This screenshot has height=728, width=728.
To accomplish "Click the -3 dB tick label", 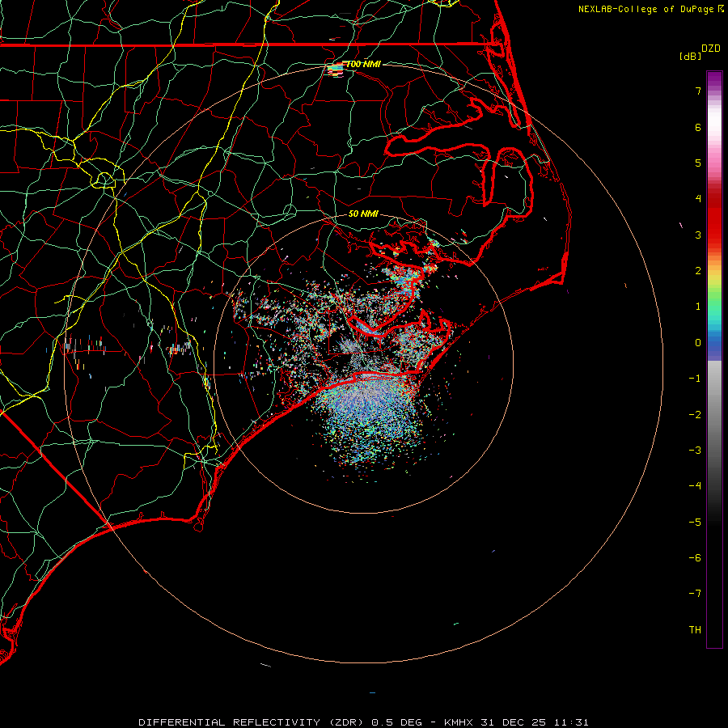I will (x=695, y=451).
